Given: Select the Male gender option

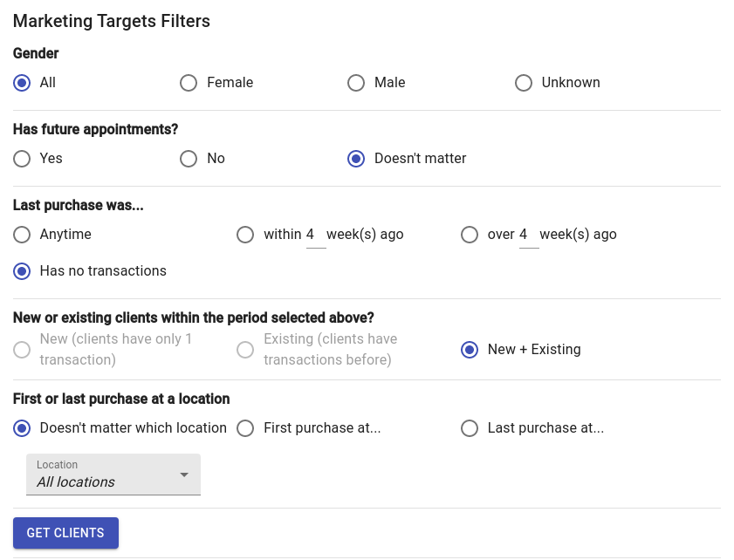Looking at the screenshot, I should tap(356, 83).
